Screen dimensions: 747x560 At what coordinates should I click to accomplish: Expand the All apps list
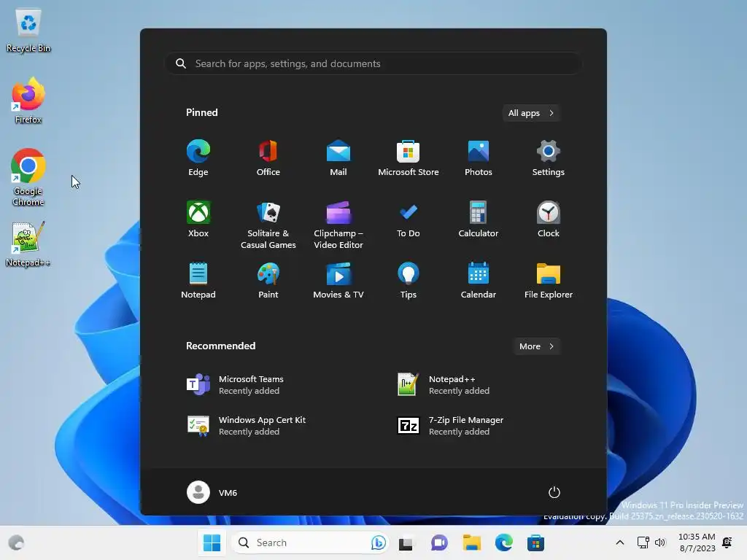pos(531,113)
